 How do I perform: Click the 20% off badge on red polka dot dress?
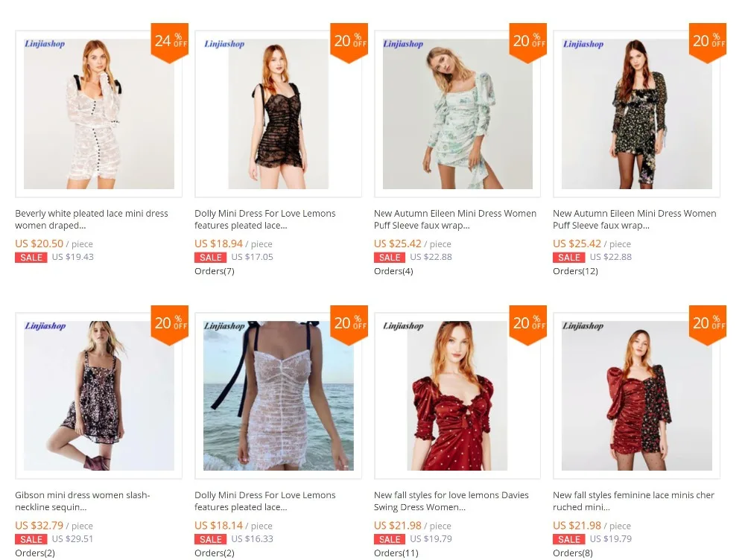point(528,325)
